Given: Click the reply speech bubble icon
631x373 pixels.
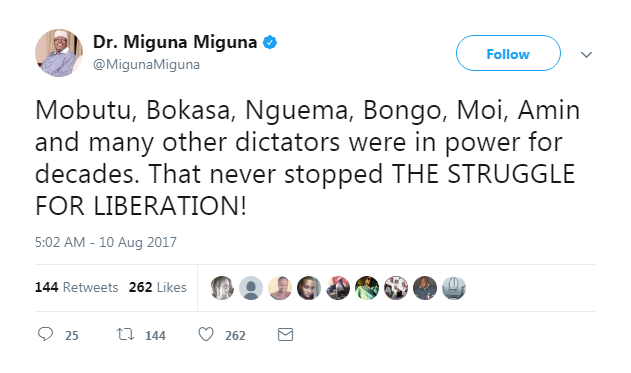Looking at the screenshot, I should [45, 334].
